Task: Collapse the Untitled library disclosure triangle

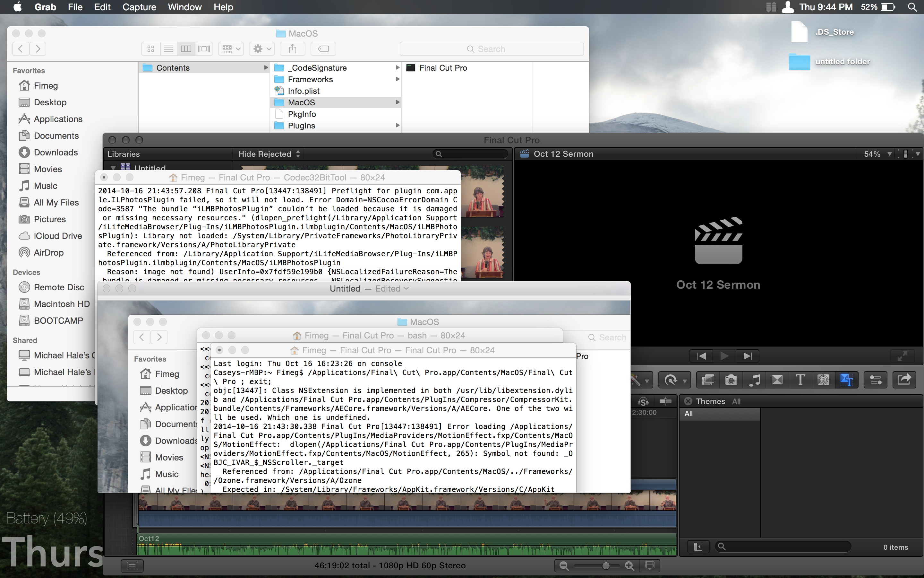Action: tap(113, 167)
